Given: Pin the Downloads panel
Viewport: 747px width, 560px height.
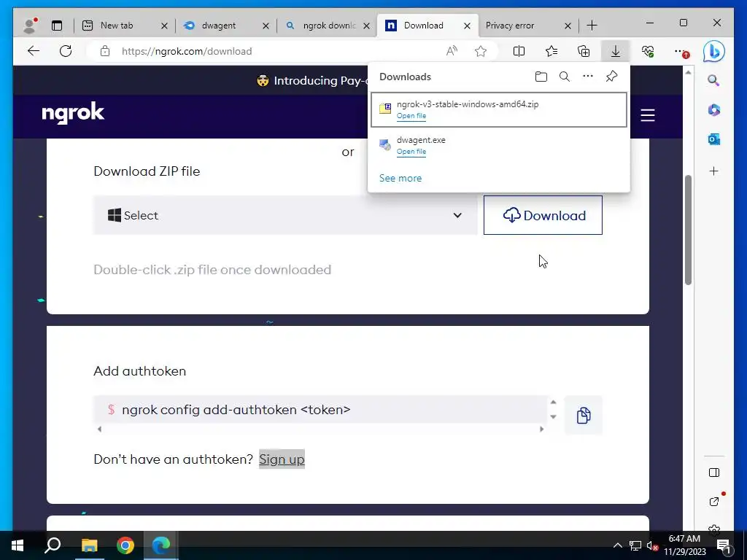Looking at the screenshot, I should pos(612,77).
